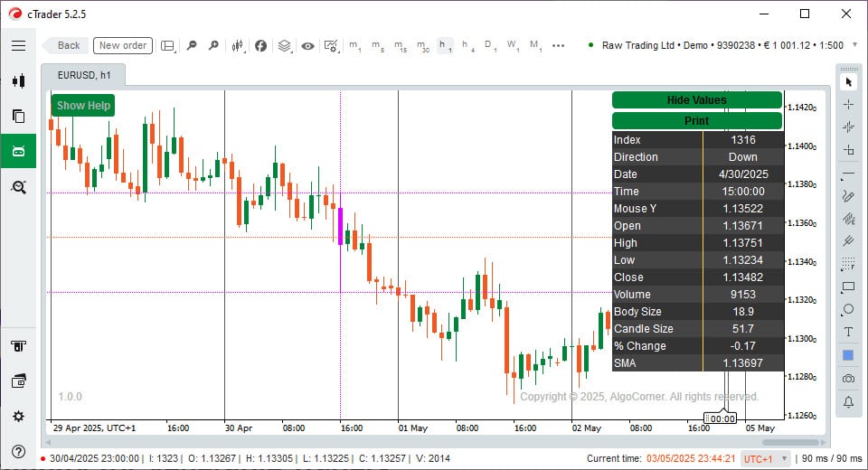868x470 pixels.
Task: Open the blue drawing color swatch
Action: tap(848, 355)
